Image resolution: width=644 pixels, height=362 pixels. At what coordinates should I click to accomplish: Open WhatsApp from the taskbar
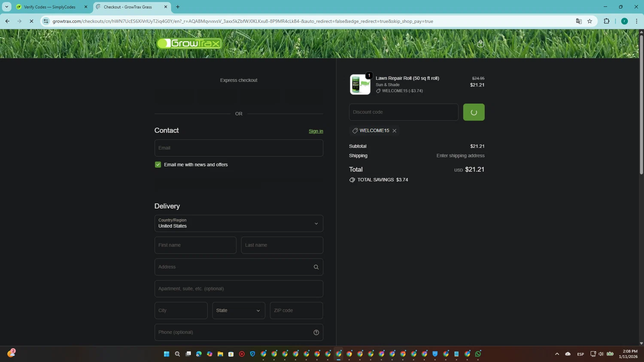(478, 354)
